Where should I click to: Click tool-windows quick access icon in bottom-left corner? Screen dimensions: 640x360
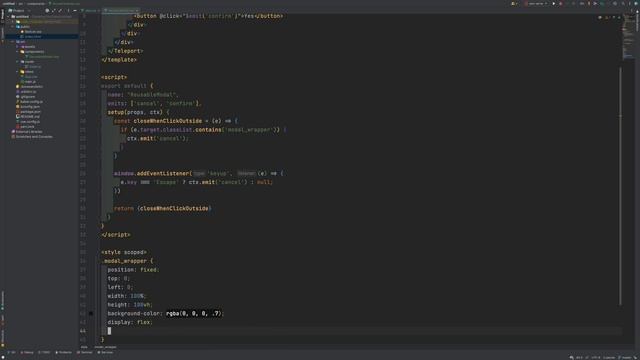point(2,358)
